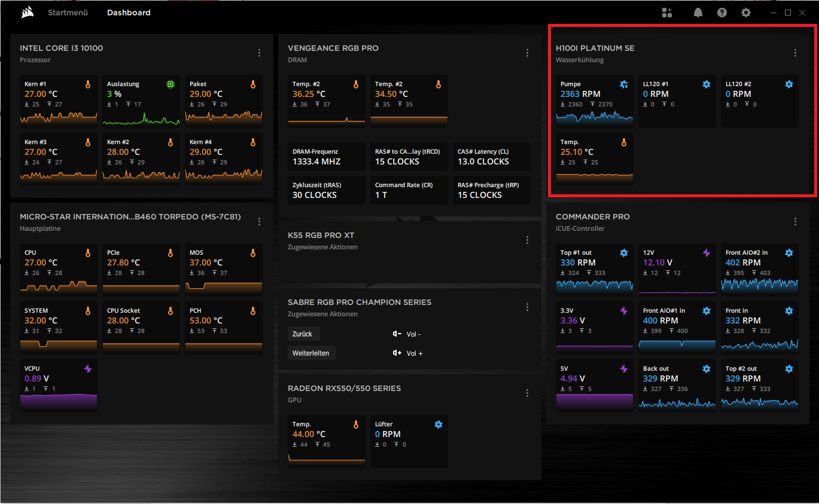Click the PCH thermometer icon
This screenshot has width=819, height=504.
tap(253, 311)
